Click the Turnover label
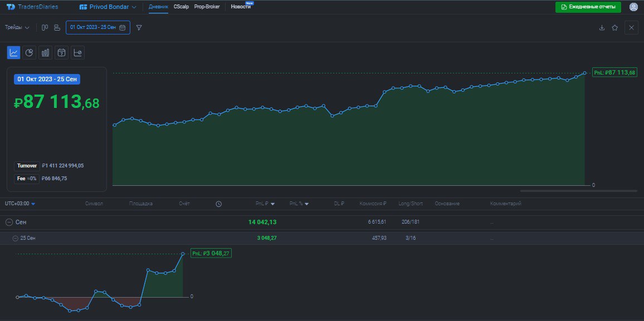The width and height of the screenshot is (644, 321). pyautogui.click(x=27, y=166)
